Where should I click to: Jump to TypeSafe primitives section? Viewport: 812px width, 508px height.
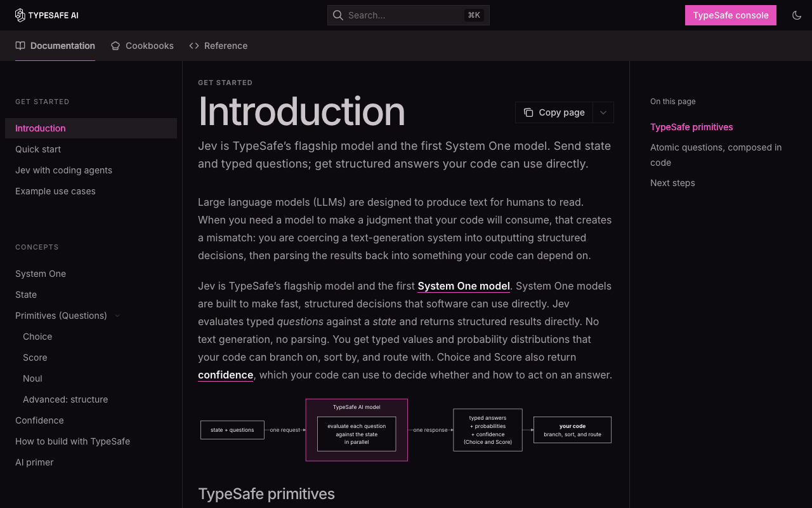691,127
